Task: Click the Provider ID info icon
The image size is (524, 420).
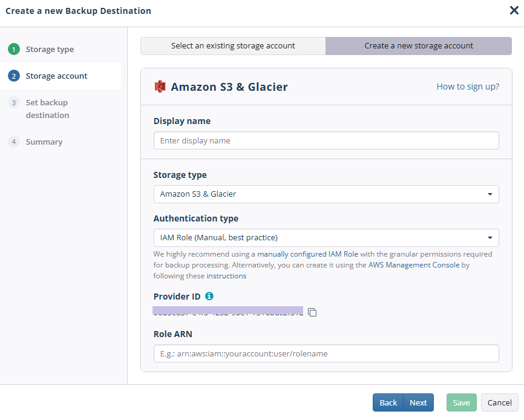Action: (209, 296)
